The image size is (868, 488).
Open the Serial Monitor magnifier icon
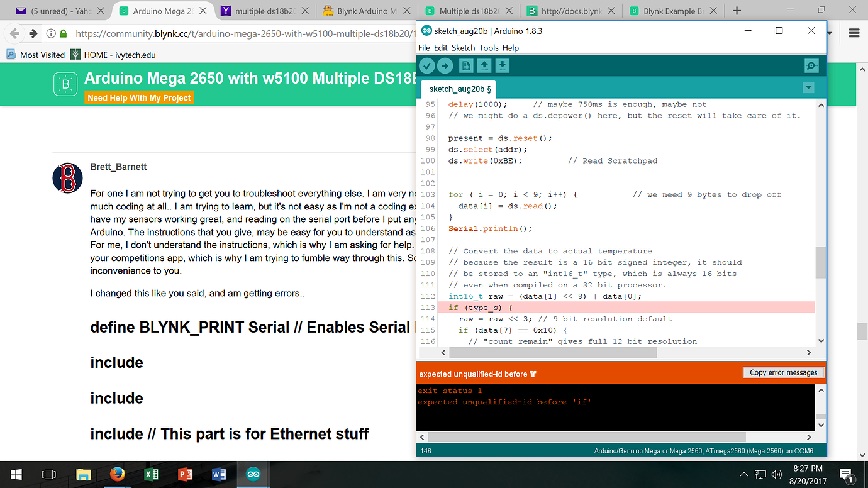click(811, 65)
